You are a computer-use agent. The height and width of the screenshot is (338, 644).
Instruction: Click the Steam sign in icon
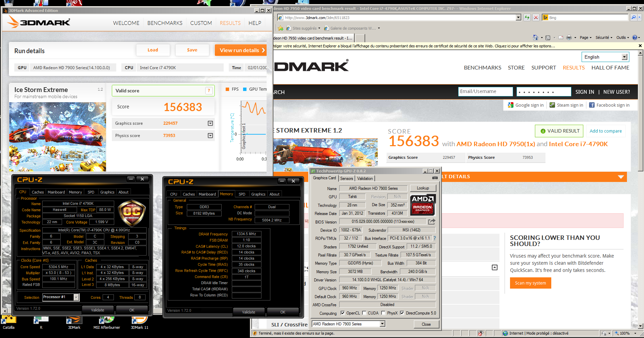point(552,105)
